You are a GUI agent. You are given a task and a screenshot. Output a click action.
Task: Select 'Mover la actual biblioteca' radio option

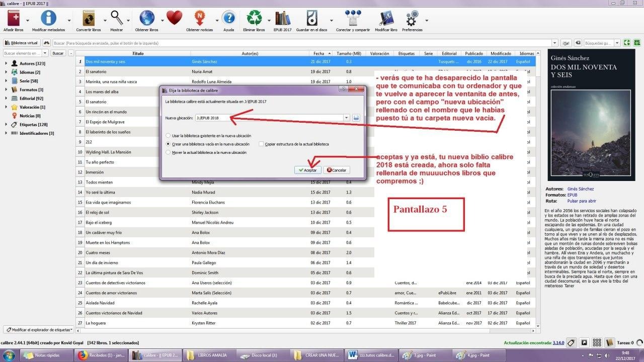point(168,152)
